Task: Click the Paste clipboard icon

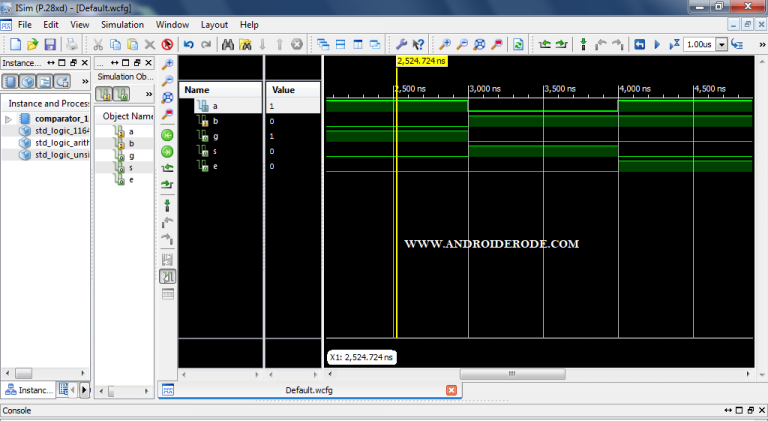Action: click(x=133, y=45)
